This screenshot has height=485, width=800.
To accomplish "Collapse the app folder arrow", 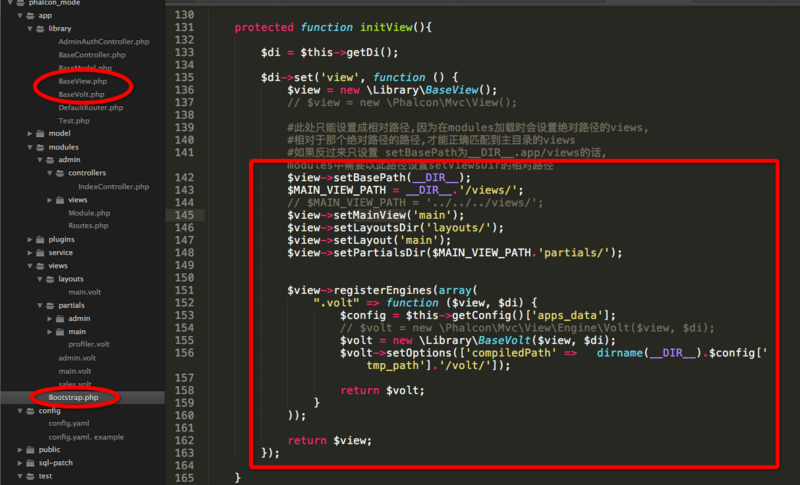I will tap(20, 15).
